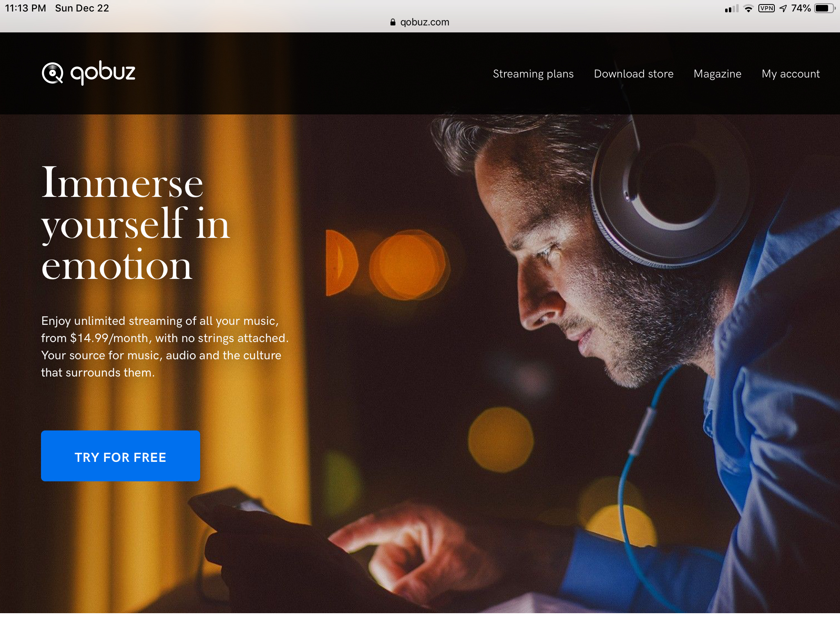Click the qobuz wordmark text logo
The width and height of the screenshot is (840, 630).
click(103, 73)
